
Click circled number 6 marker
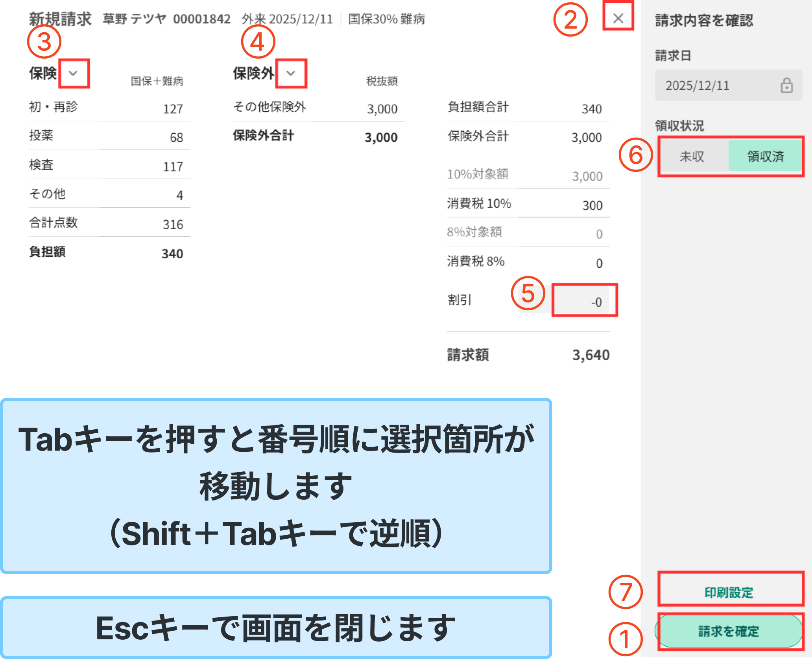click(x=636, y=155)
